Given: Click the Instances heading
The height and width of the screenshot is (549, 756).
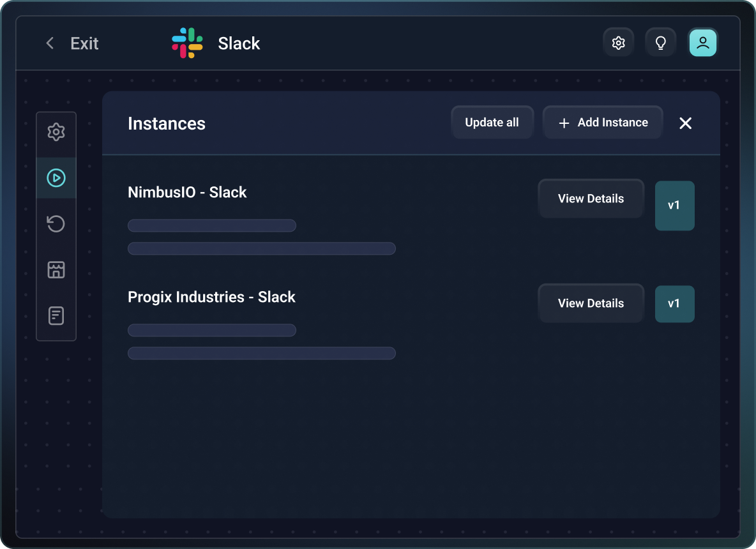Looking at the screenshot, I should pos(167,123).
